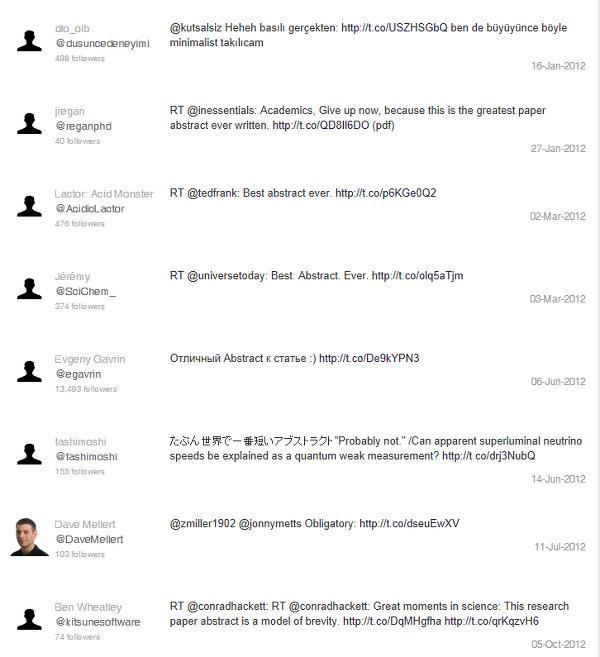The image size is (600, 657).
Task: Click Evgeny Gavrin's avatar silhouette
Action: pos(29,371)
